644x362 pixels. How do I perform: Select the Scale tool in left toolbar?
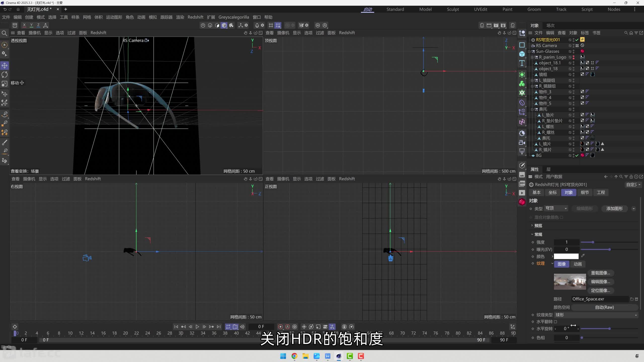[x=5, y=84]
